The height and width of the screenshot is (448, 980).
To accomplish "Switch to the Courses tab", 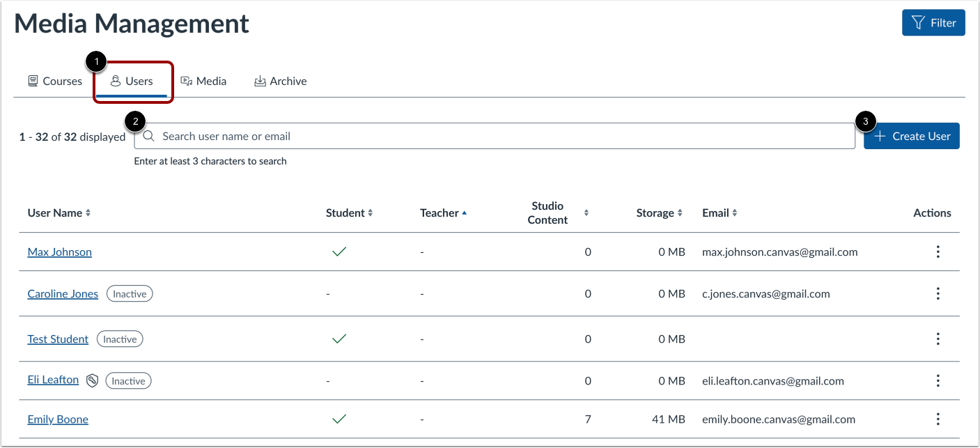I will pyautogui.click(x=55, y=82).
